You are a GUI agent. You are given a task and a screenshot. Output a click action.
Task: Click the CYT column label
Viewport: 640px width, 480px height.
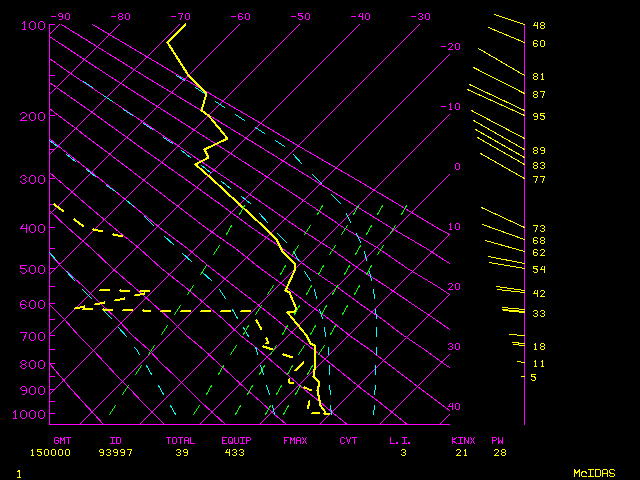pos(348,440)
